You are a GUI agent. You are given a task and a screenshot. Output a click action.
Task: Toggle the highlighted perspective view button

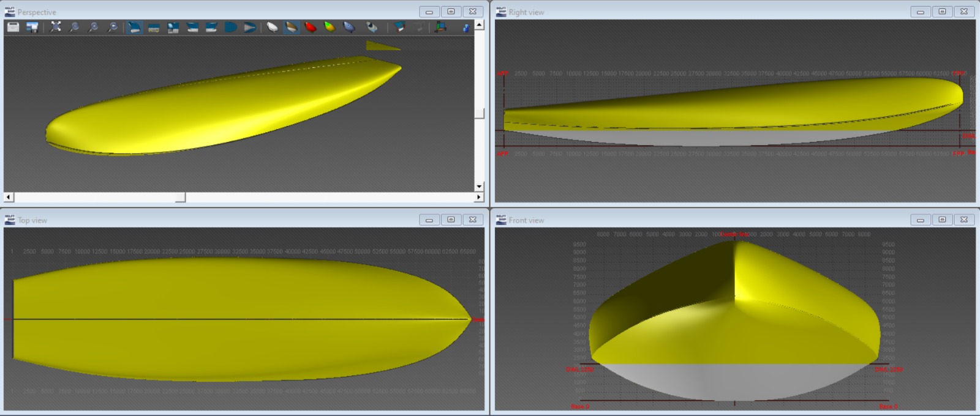point(134,27)
